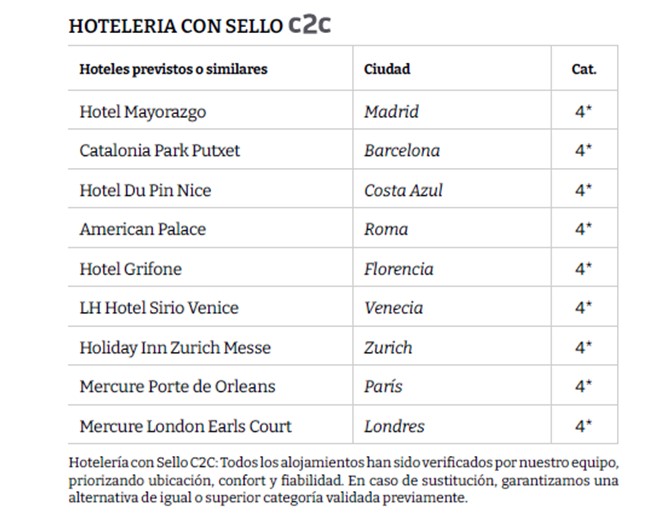This screenshot has height=518, width=649.
Task: Click the 'Florencia' city cell
Action: (x=398, y=269)
